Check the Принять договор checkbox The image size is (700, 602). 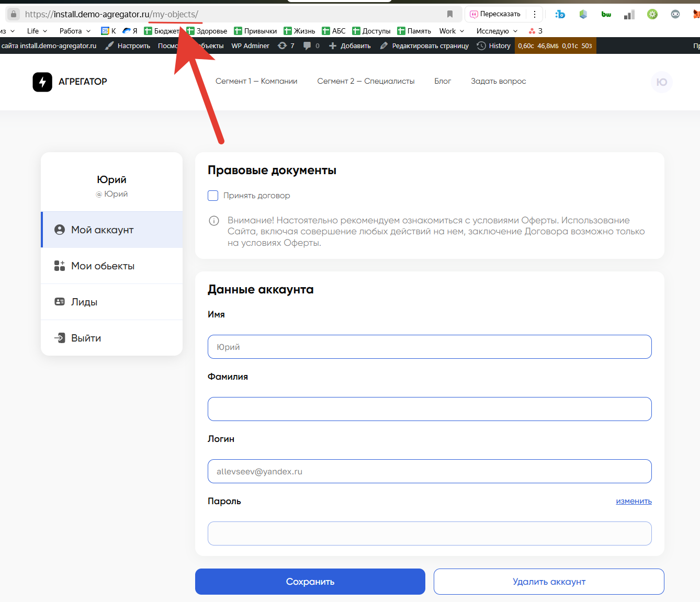click(213, 196)
